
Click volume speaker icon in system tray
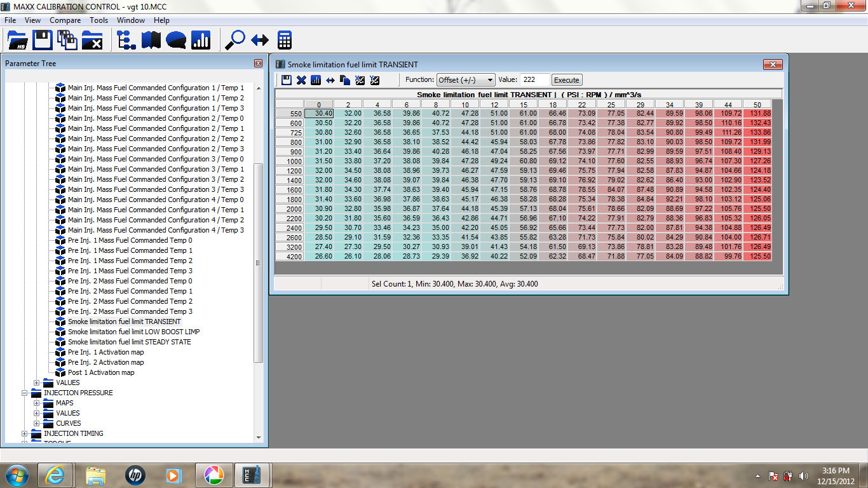click(x=803, y=475)
